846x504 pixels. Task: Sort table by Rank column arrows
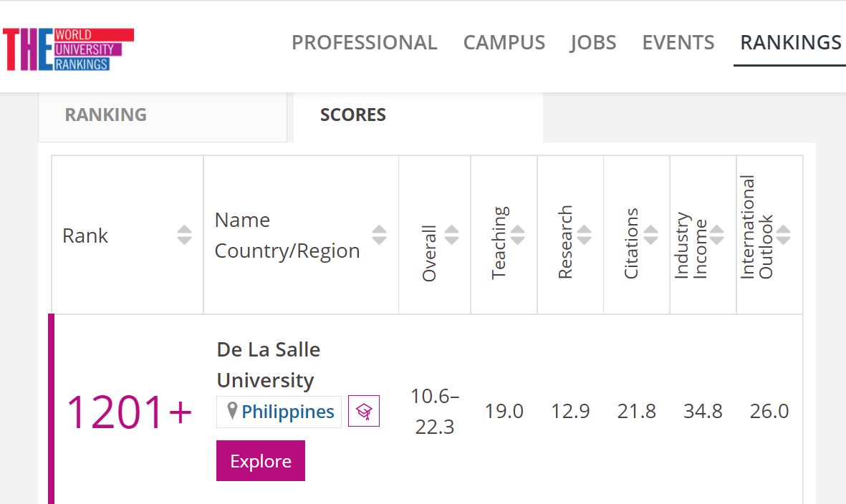coord(184,235)
